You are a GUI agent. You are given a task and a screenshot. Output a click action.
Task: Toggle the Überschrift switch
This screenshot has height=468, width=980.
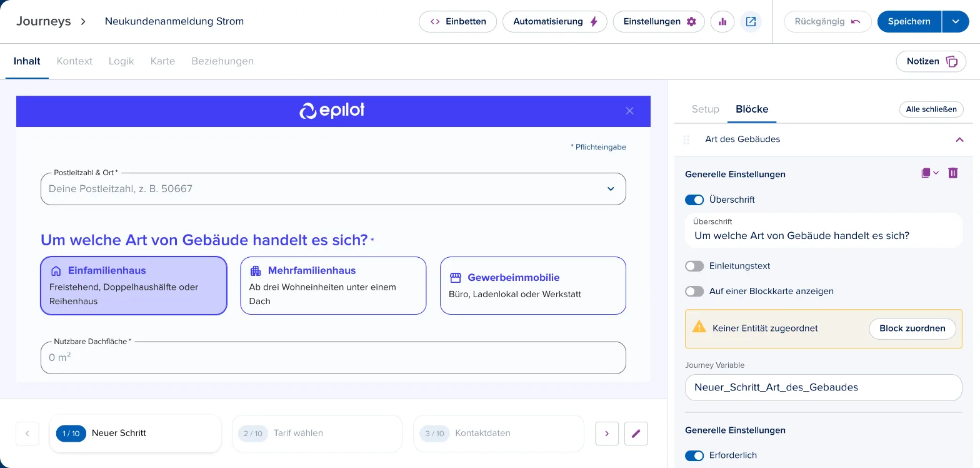point(694,200)
